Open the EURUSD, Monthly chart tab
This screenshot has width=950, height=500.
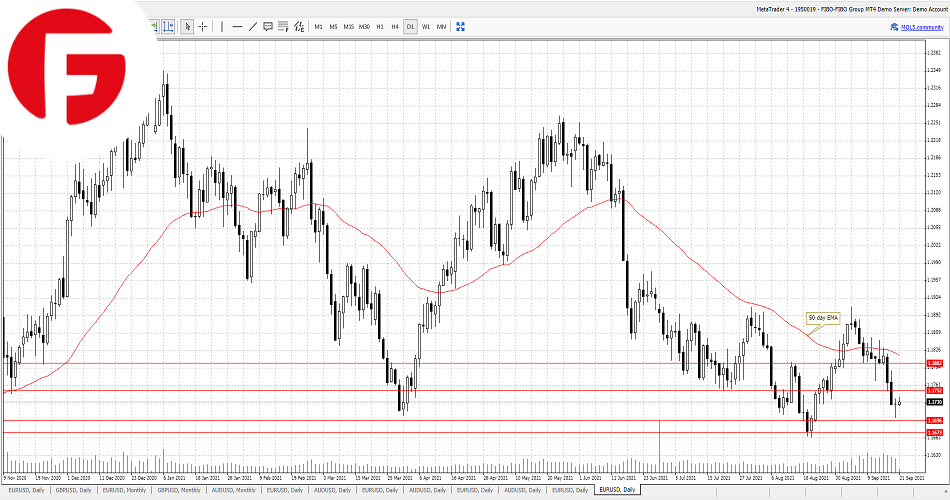126,491
